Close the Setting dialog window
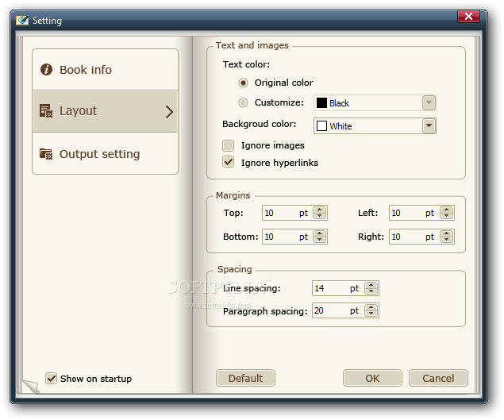This screenshot has height=420, width=504. 468,17
